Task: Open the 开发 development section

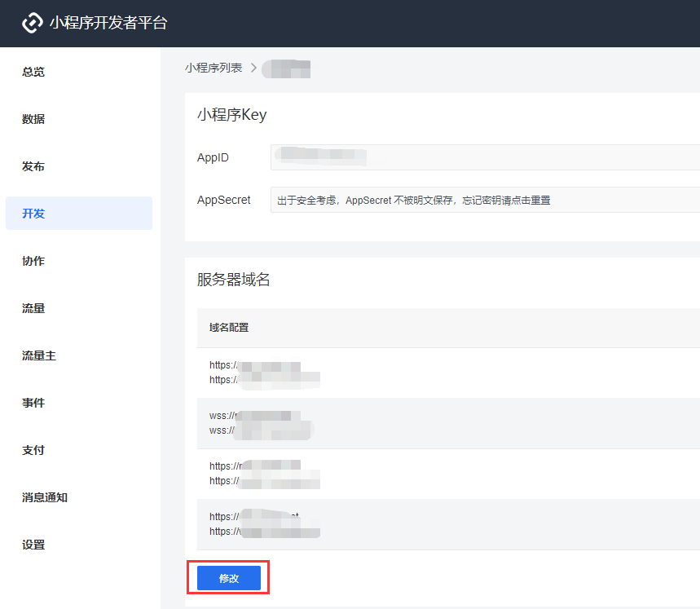Action: tap(79, 214)
